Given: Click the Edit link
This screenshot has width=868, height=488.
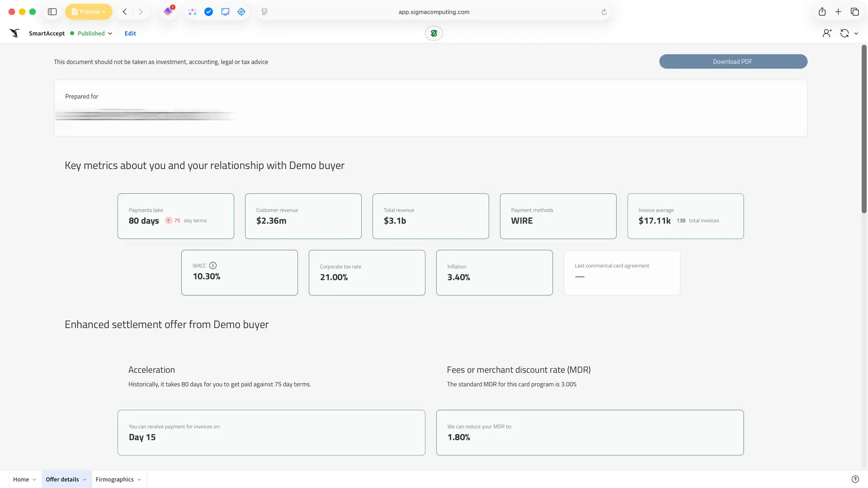Looking at the screenshot, I should click(x=130, y=33).
